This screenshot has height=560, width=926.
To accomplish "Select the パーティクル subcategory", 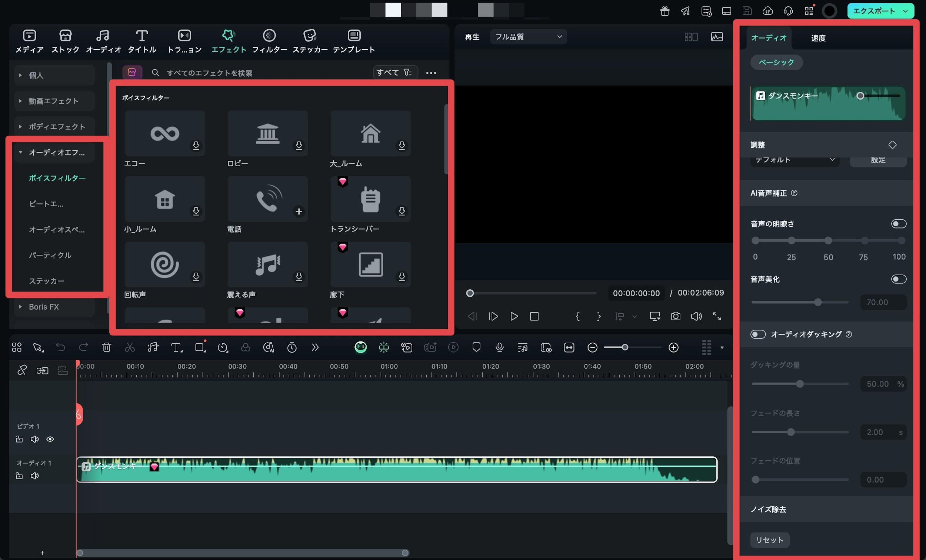I will (x=50, y=255).
